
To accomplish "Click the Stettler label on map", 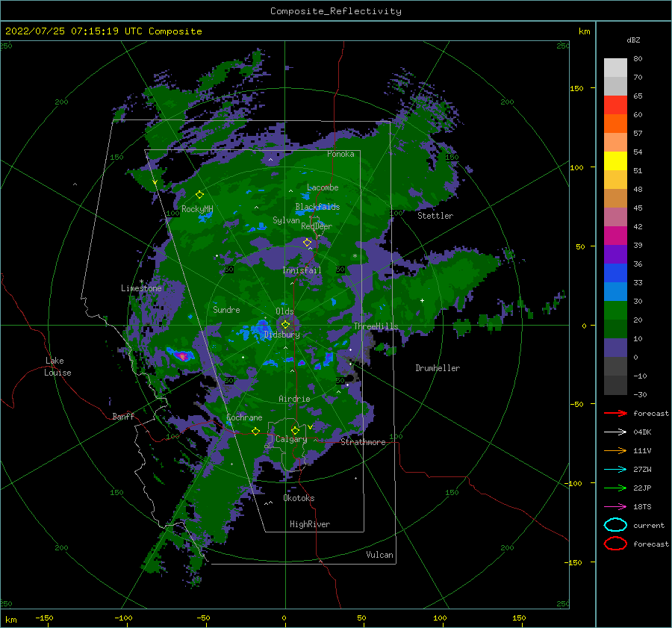I will coord(435,216).
